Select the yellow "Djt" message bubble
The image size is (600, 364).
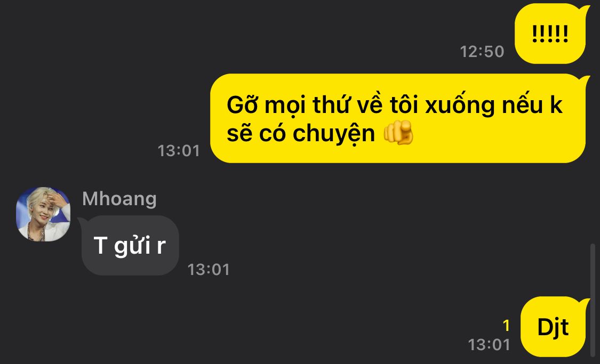click(553, 327)
